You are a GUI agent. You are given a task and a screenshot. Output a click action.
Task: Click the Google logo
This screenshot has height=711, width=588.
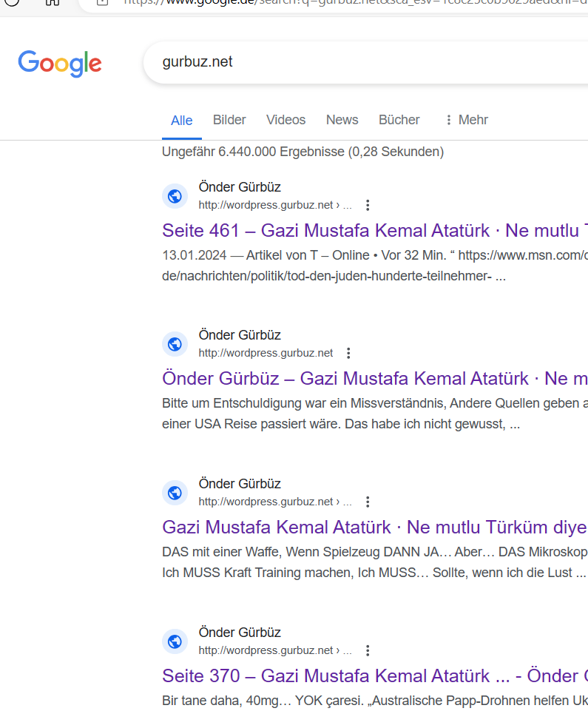click(x=60, y=64)
